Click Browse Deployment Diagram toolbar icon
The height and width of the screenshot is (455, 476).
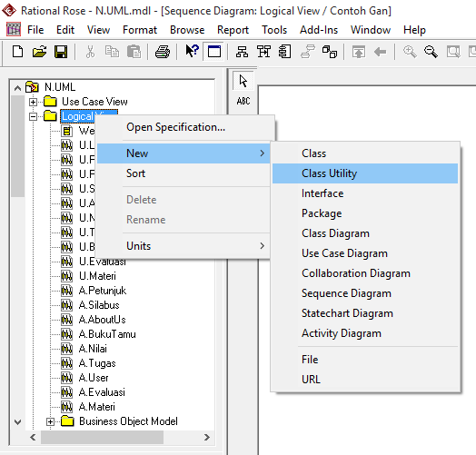[x=330, y=52]
